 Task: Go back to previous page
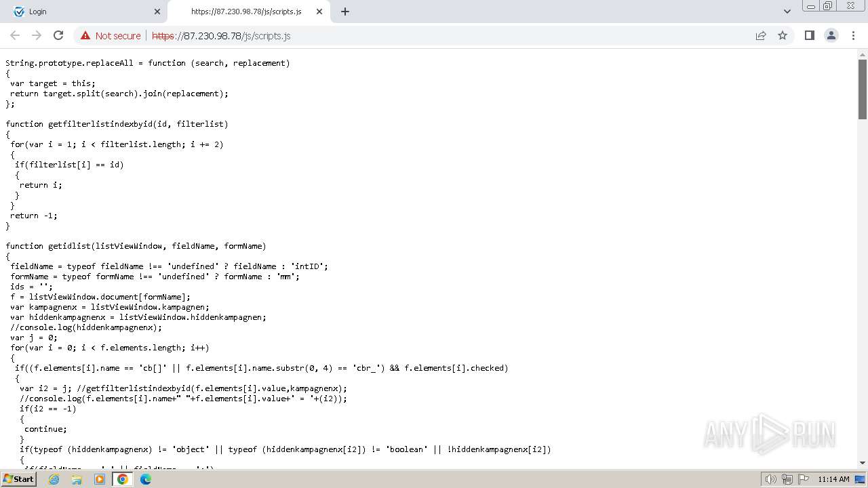(15, 35)
